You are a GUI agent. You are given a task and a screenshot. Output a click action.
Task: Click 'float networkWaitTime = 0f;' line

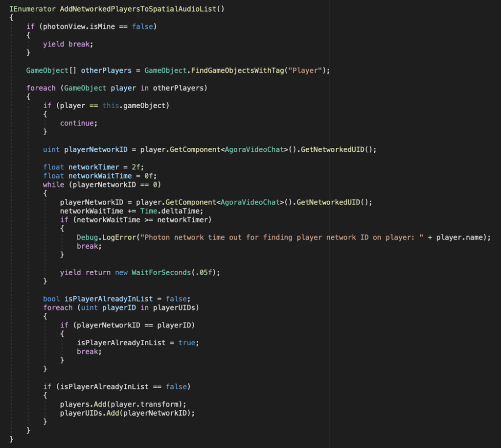(x=100, y=176)
